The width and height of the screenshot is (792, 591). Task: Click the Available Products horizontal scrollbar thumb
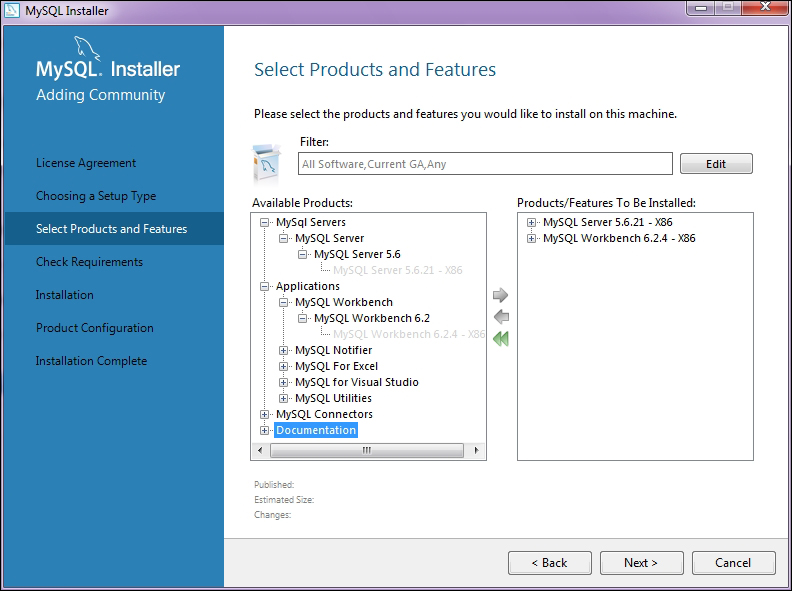pos(366,451)
